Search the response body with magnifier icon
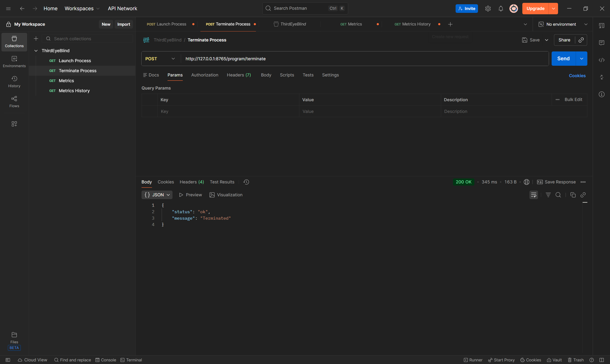Image resolution: width=610 pixels, height=364 pixels. coord(558,195)
